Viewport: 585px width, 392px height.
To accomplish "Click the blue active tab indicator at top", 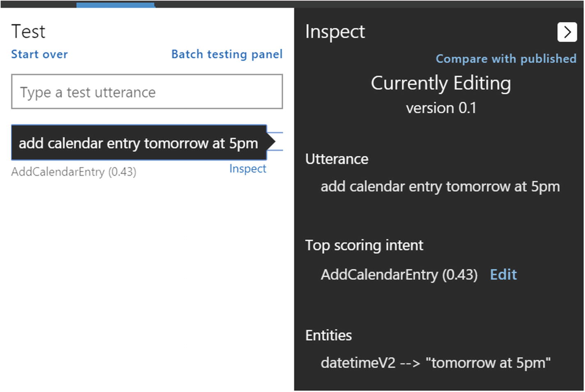I will coord(115,5).
